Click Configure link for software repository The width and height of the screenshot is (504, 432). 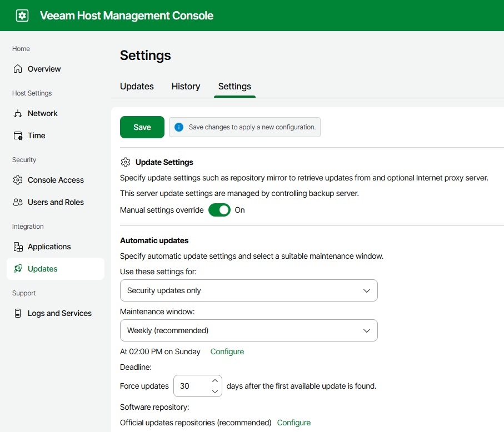point(293,423)
